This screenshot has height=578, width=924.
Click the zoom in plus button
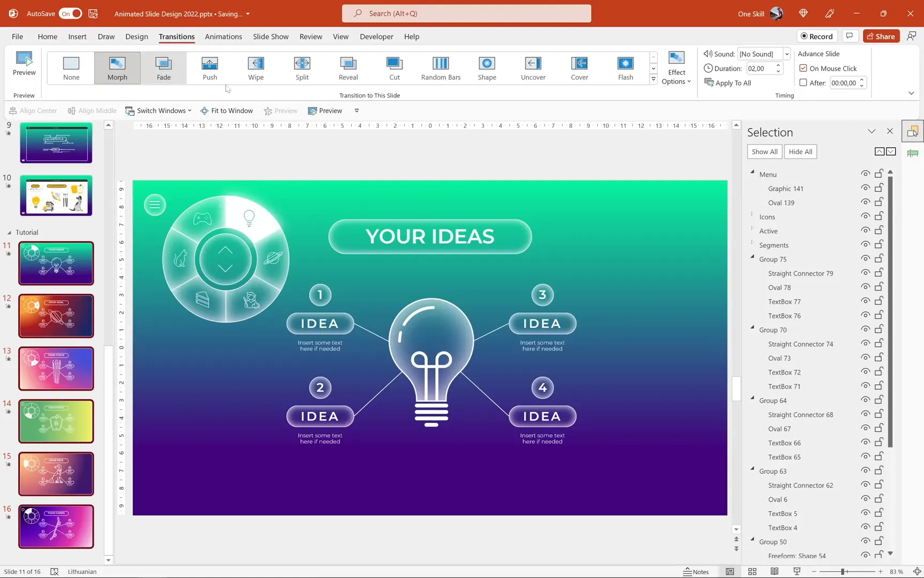[x=880, y=572]
